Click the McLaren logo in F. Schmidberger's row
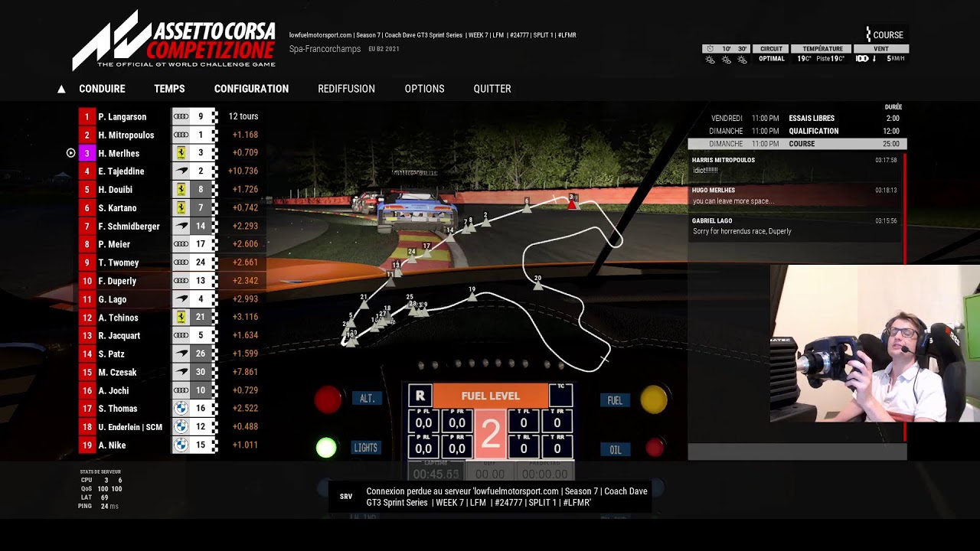 point(181,226)
